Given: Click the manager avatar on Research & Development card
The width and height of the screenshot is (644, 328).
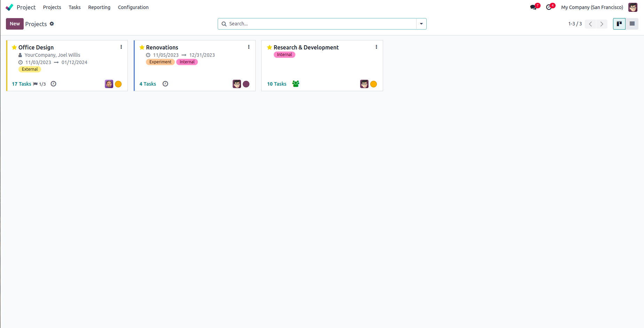Looking at the screenshot, I should pos(364,84).
